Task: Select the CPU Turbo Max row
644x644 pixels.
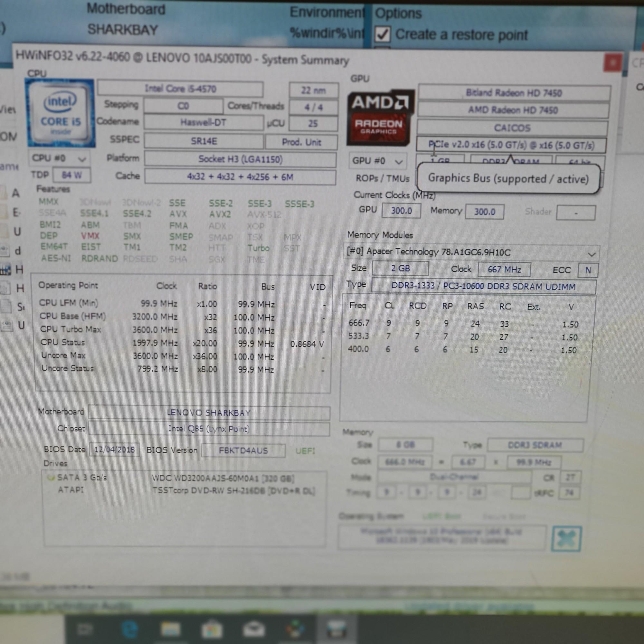Action: click(182, 330)
